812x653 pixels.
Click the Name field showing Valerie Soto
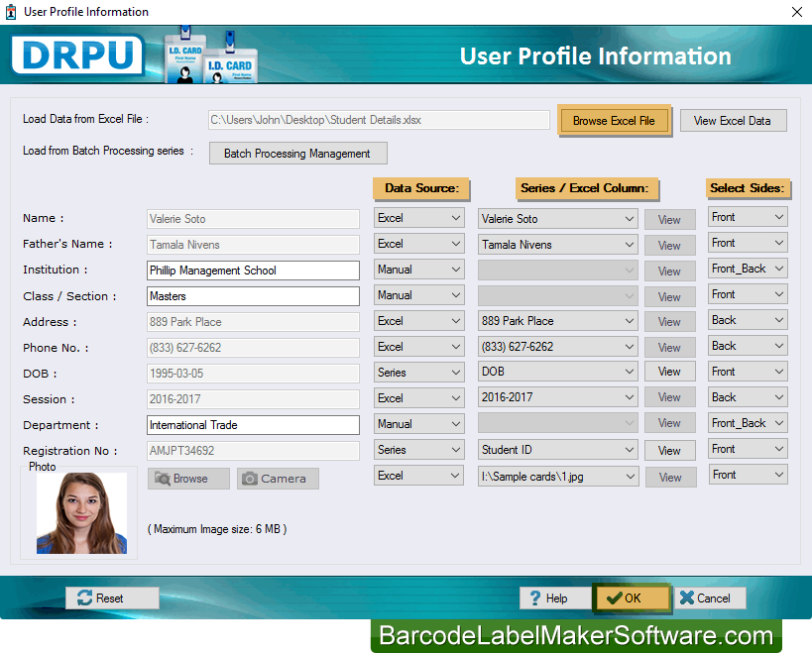(x=253, y=219)
